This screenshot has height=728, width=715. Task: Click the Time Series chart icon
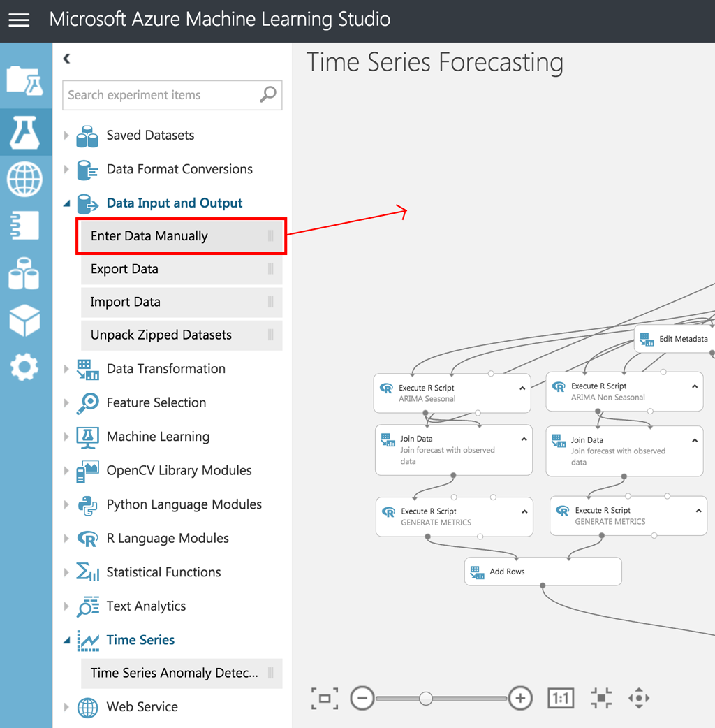88,641
